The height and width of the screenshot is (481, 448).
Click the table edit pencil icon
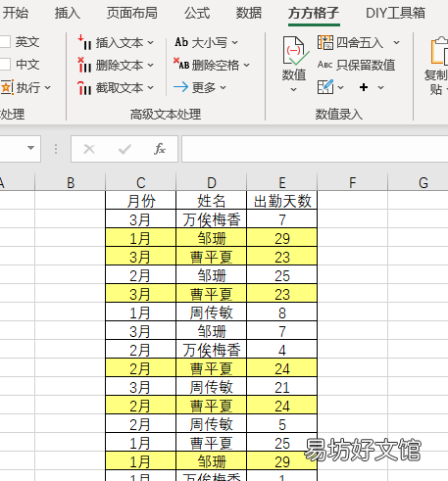click(x=325, y=87)
